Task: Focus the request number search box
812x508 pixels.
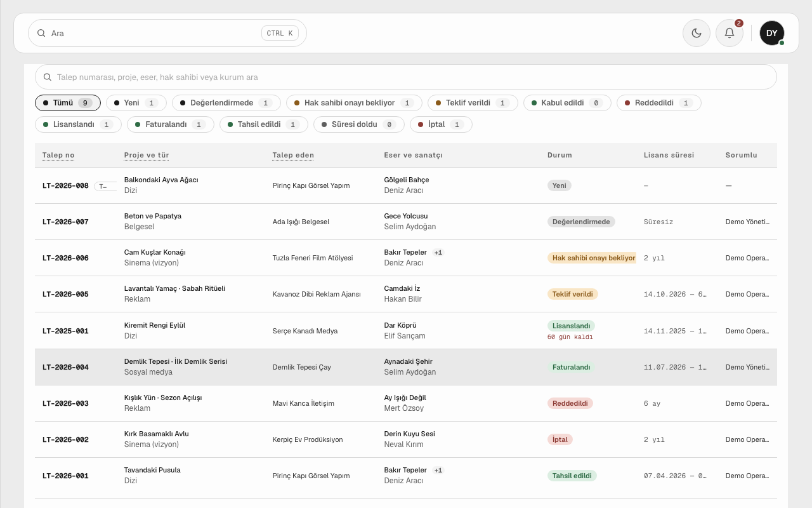Action: tap(406, 77)
